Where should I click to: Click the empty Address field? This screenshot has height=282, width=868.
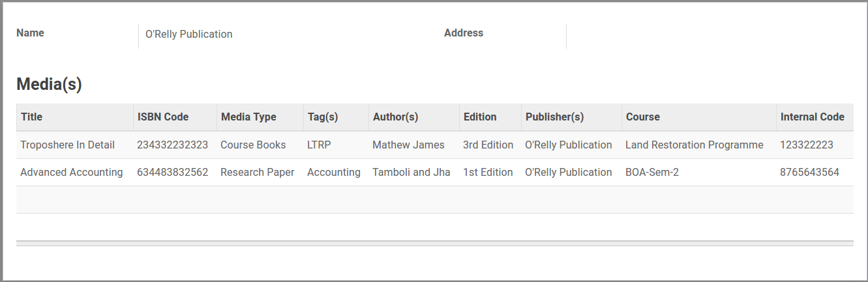pyautogui.click(x=710, y=36)
